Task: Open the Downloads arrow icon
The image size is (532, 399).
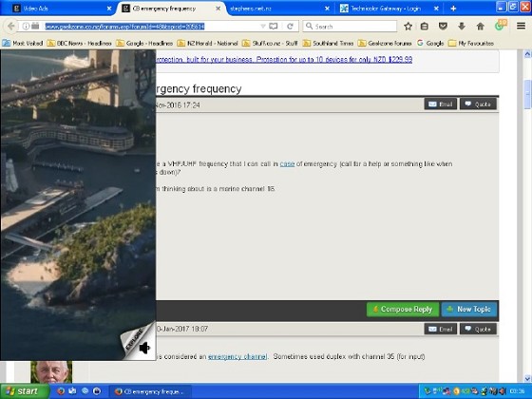Action: [462, 27]
